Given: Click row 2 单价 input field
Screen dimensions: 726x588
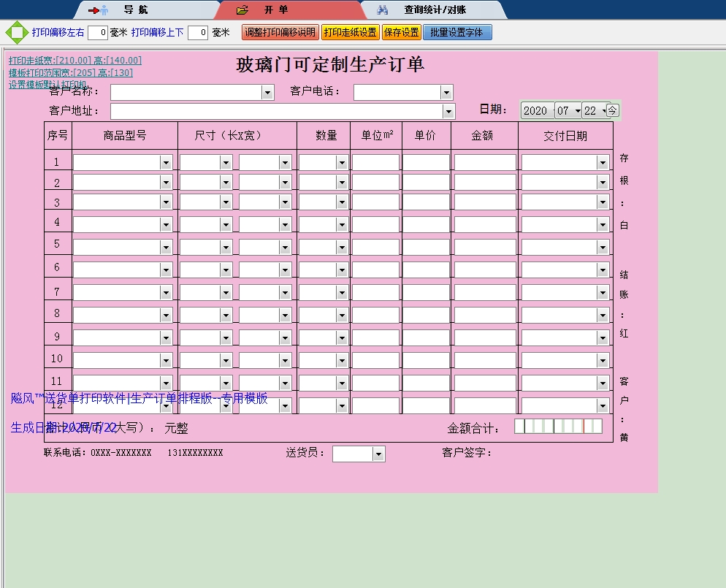Looking at the screenshot, I should pyautogui.click(x=426, y=183).
